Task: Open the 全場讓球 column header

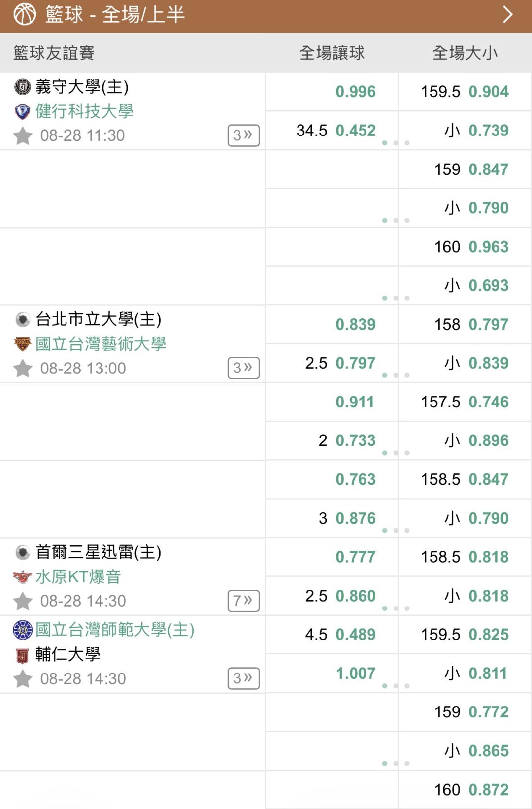Action: (x=332, y=53)
